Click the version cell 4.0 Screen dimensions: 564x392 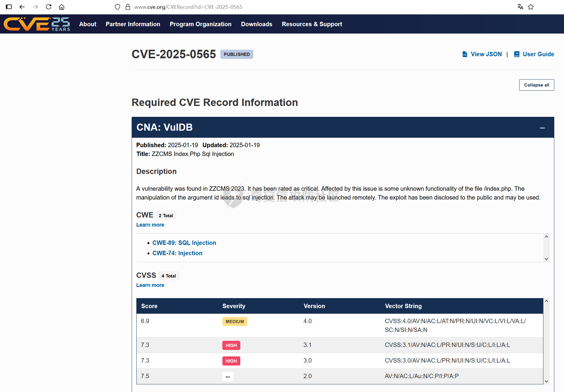pos(307,321)
